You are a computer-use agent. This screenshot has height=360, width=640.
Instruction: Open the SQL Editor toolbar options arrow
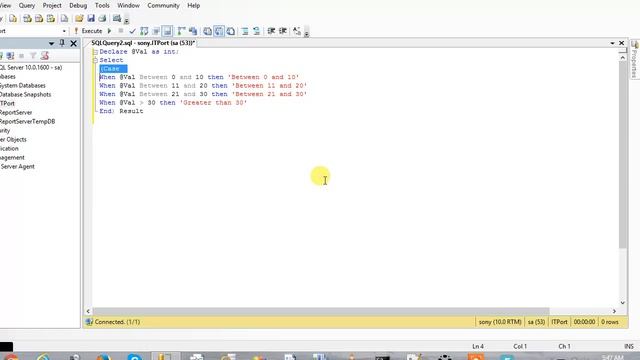pyautogui.click(x=307, y=33)
